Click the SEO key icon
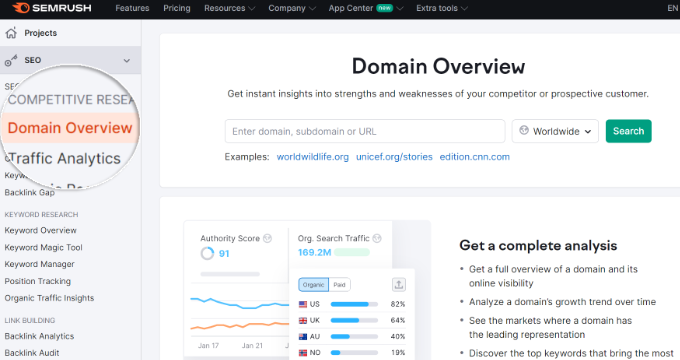The height and width of the screenshot is (360, 680). (11, 60)
